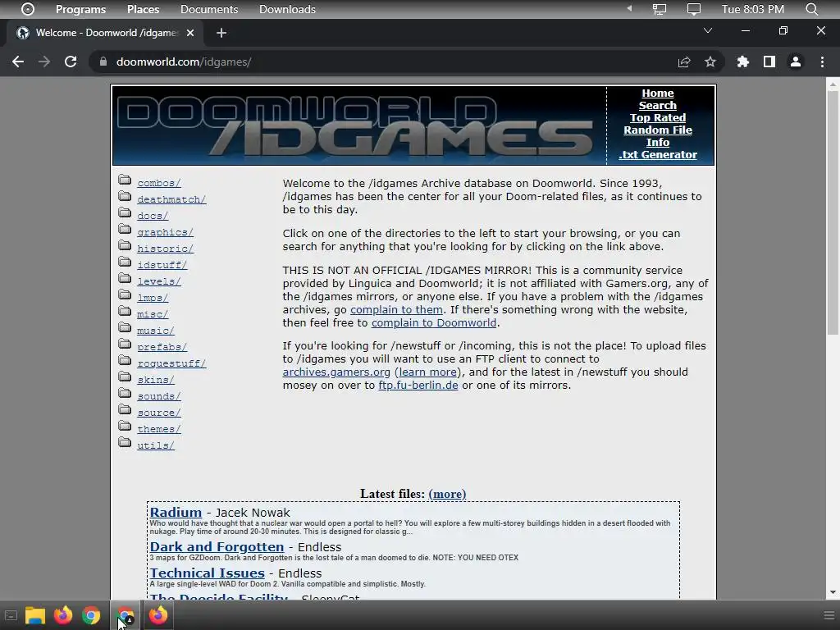Open the ftp.fu-berlin.de link
The height and width of the screenshot is (630, 840).
coord(418,386)
